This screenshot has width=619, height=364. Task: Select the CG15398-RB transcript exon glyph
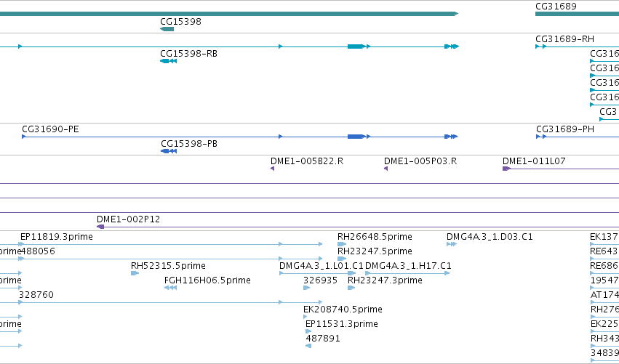click(x=168, y=61)
